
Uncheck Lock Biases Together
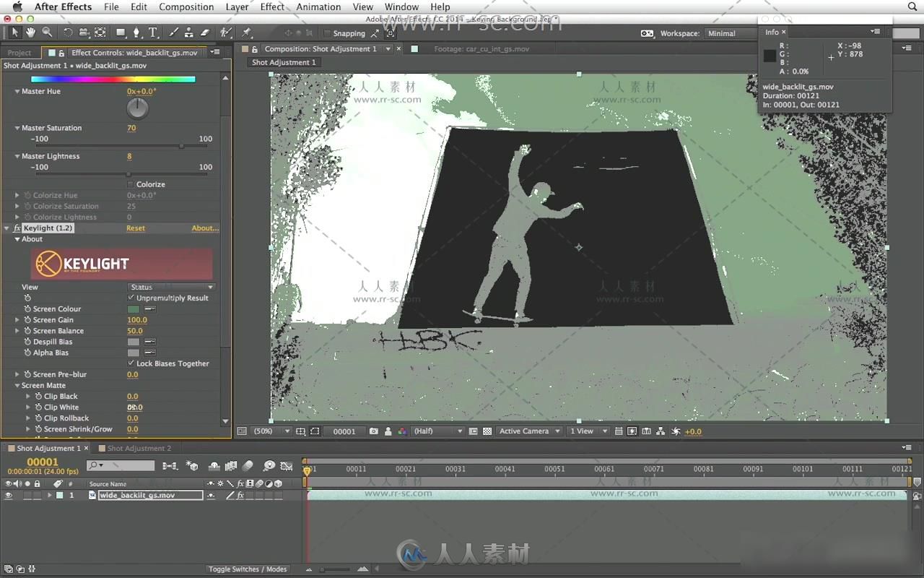click(131, 363)
